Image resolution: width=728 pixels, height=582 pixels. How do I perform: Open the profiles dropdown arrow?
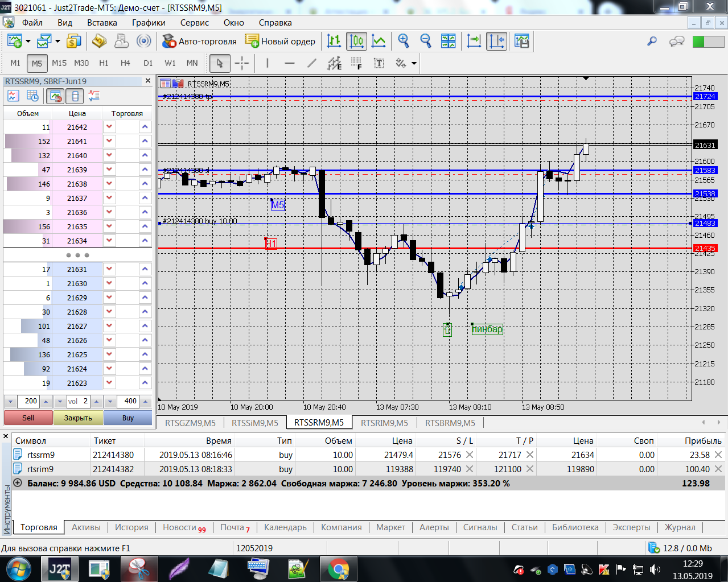[57, 41]
